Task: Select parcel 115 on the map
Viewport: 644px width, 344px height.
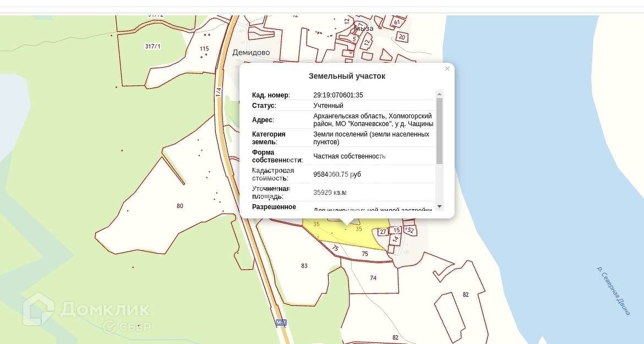Action: click(204, 48)
